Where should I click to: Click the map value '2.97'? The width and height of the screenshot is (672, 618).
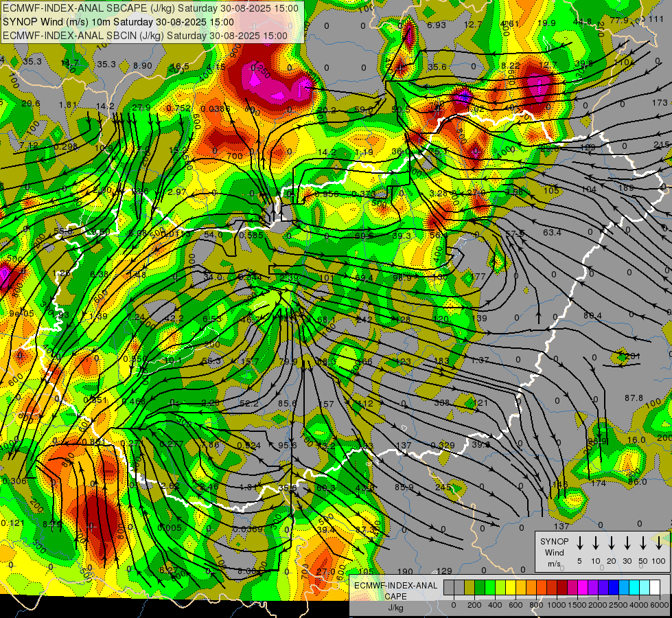point(177,192)
